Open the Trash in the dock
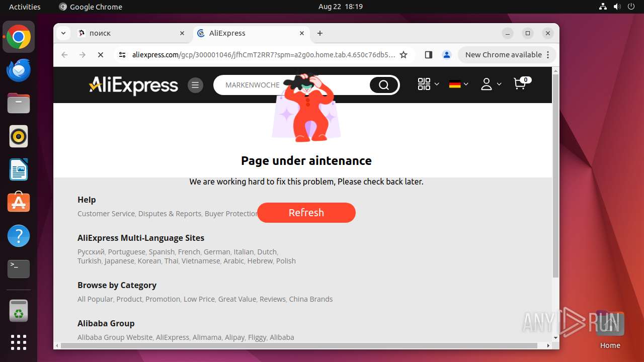 pyautogui.click(x=19, y=311)
